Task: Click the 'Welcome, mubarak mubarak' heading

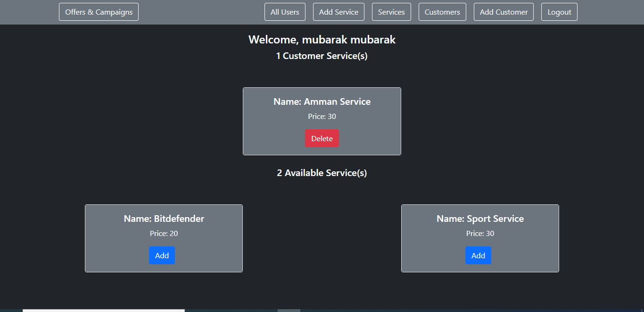Action: (x=322, y=40)
